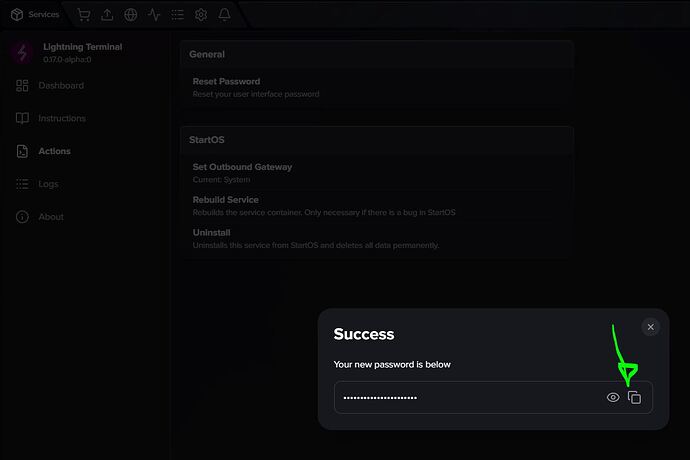Open Set Outbound Gateway action

coord(377,173)
